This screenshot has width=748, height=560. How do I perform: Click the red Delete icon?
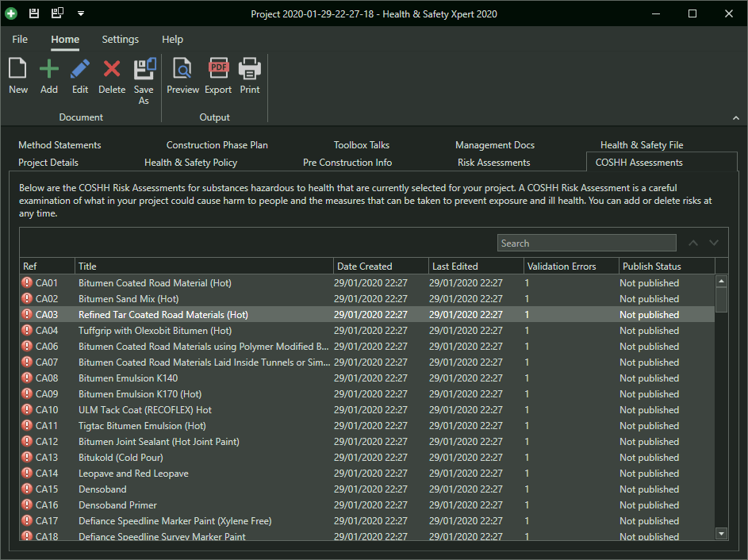pos(112,76)
